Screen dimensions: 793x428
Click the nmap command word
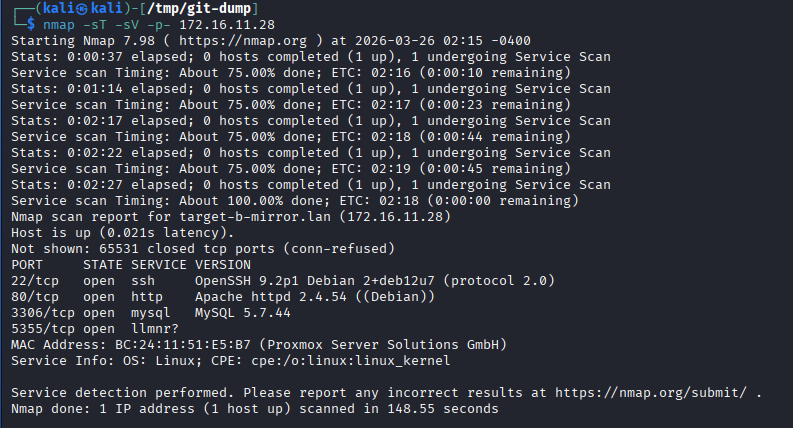coord(59,24)
